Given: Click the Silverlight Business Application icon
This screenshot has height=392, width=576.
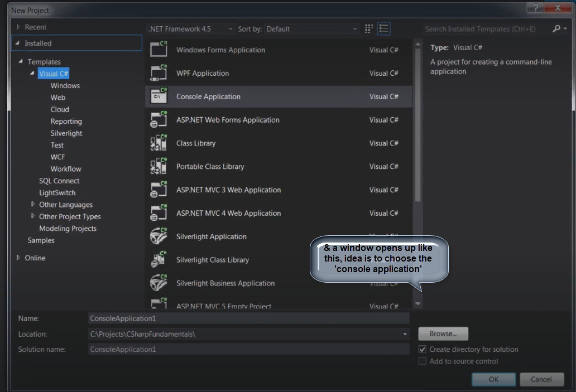Looking at the screenshot, I should 159,283.
